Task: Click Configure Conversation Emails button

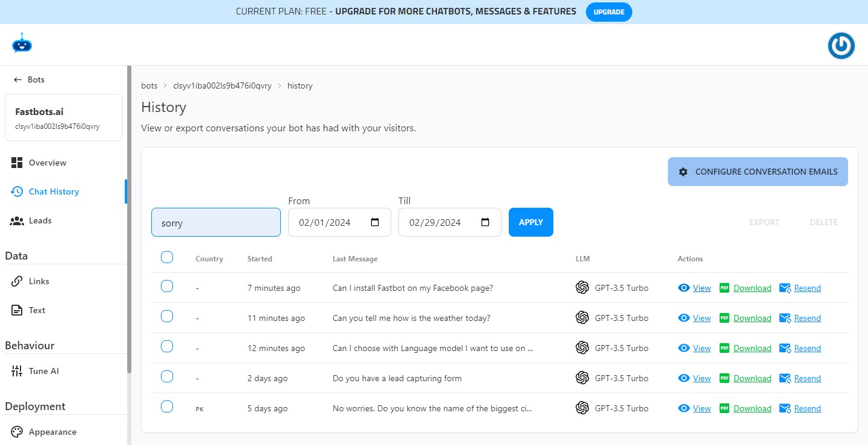Action: click(x=758, y=172)
